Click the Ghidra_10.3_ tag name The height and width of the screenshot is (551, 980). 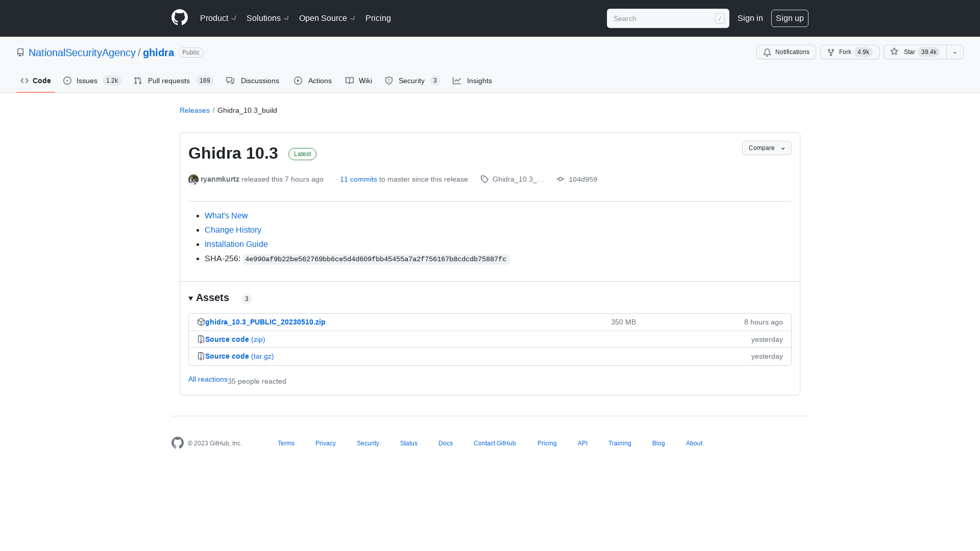tap(518, 180)
